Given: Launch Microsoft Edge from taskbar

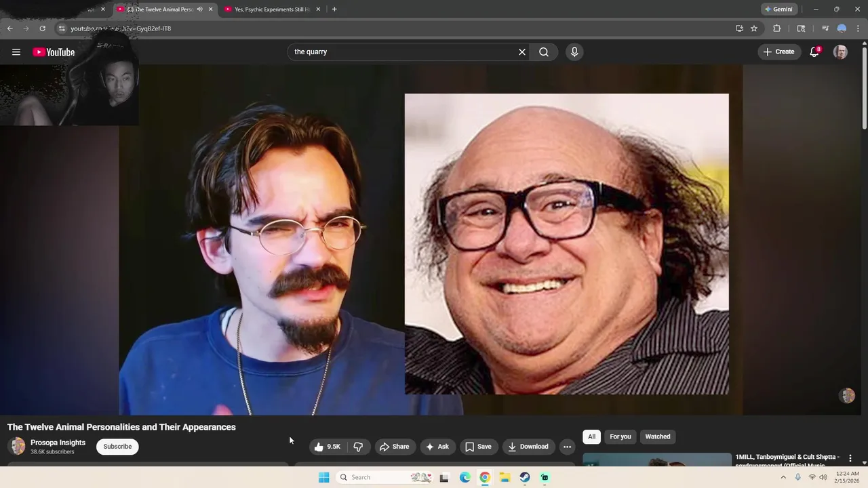Looking at the screenshot, I should point(465,477).
